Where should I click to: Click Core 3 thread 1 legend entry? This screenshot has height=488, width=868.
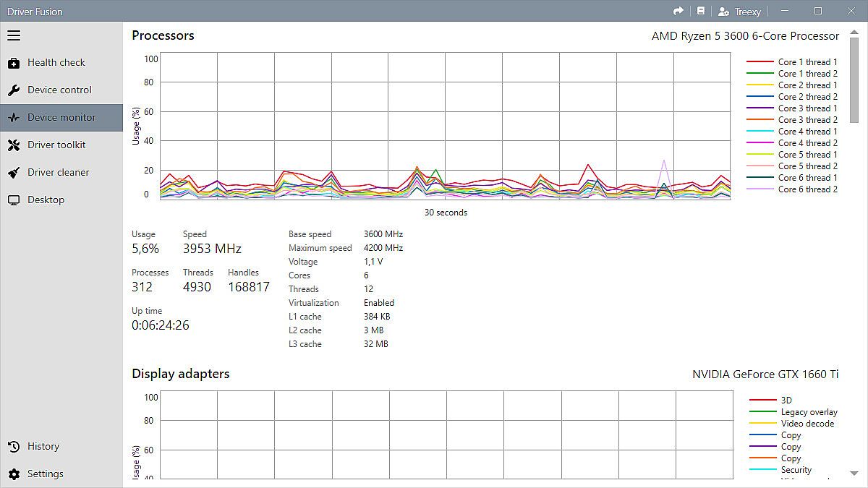click(792, 108)
